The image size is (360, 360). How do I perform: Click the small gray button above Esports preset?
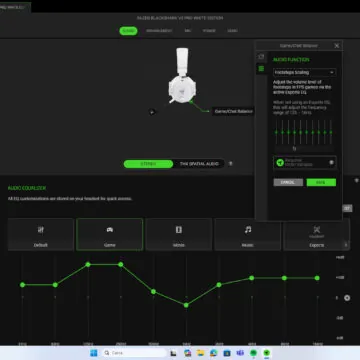(x=347, y=208)
